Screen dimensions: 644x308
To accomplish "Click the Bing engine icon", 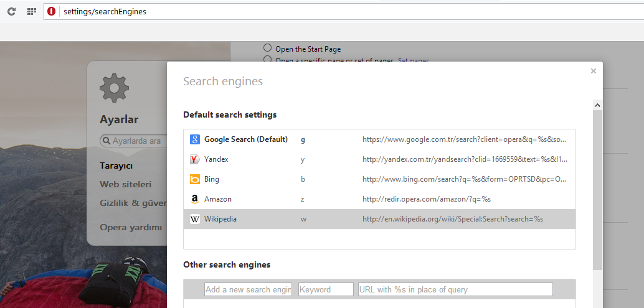I will 195,179.
